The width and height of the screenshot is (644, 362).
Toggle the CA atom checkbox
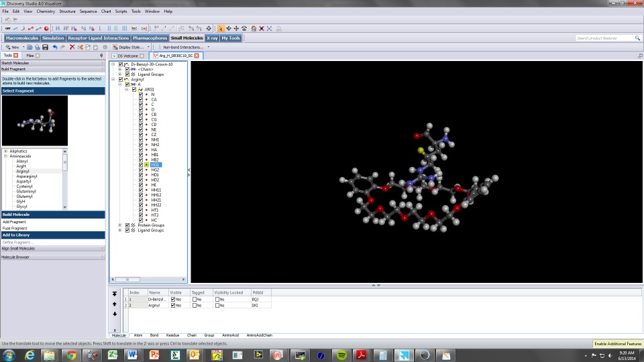141,99
